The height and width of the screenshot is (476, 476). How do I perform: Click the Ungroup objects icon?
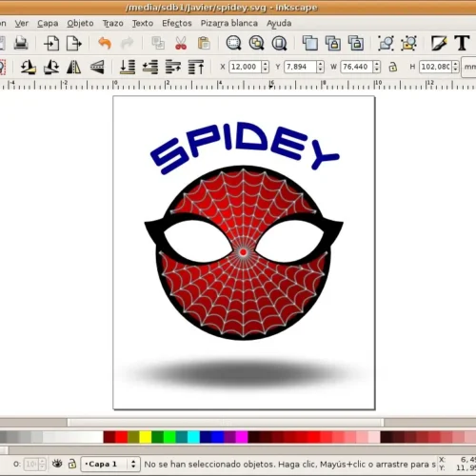(x=408, y=43)
